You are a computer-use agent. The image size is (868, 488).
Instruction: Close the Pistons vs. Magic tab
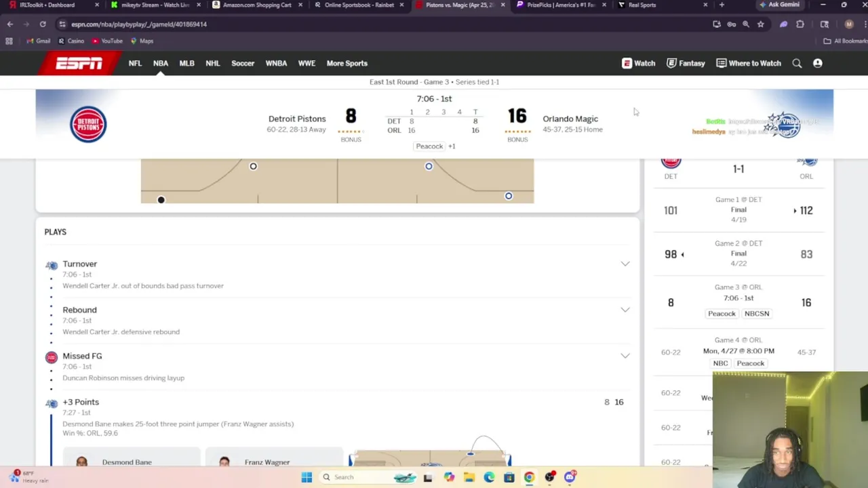[502, 5]
